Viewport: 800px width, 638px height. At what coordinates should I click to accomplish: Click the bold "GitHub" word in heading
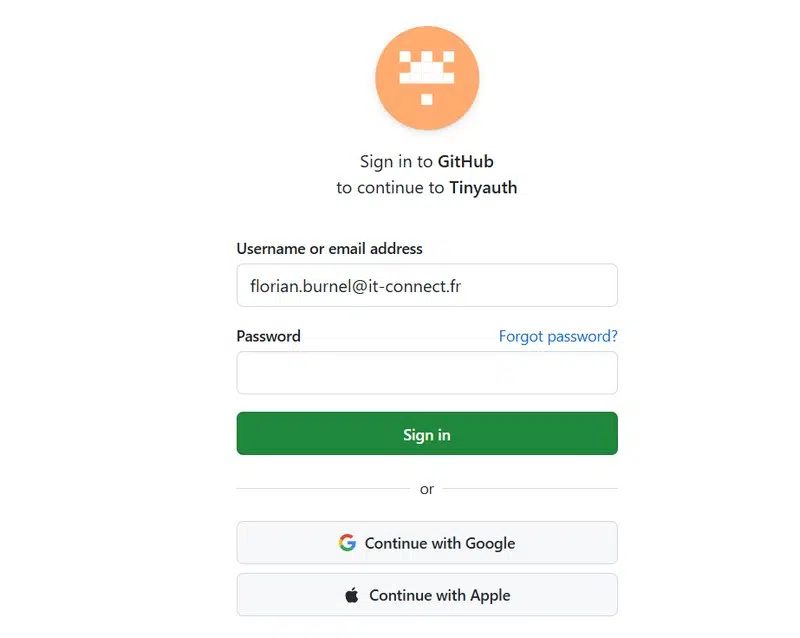coord(466,161)
